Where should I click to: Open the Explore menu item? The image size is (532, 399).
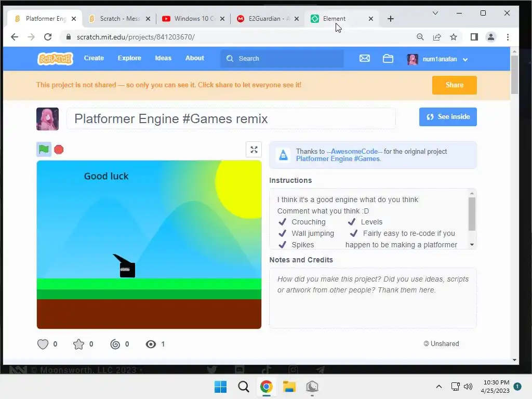point(129,58)
